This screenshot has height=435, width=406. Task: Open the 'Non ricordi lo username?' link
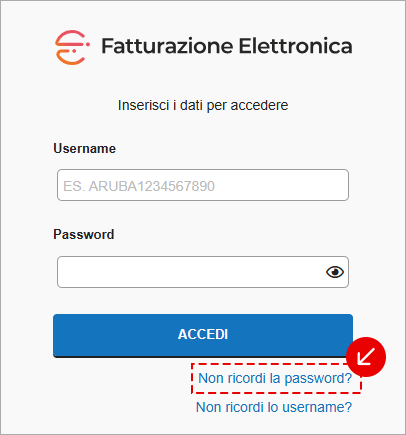click(274, 407)
